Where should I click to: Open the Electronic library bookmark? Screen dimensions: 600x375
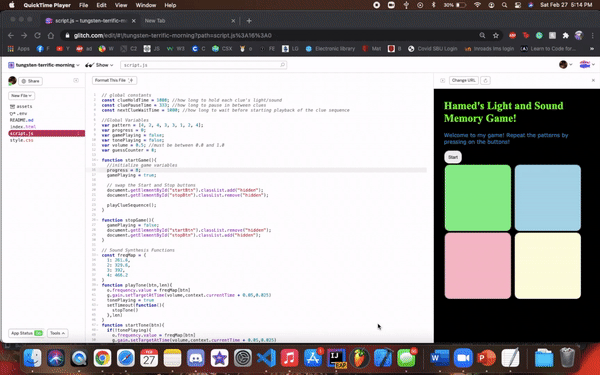click(x=330, y=49)
